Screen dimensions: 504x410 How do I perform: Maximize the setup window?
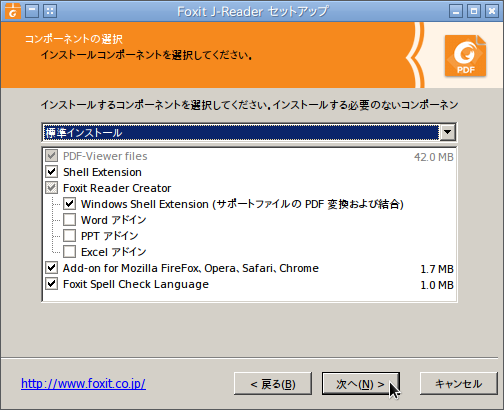474,11
